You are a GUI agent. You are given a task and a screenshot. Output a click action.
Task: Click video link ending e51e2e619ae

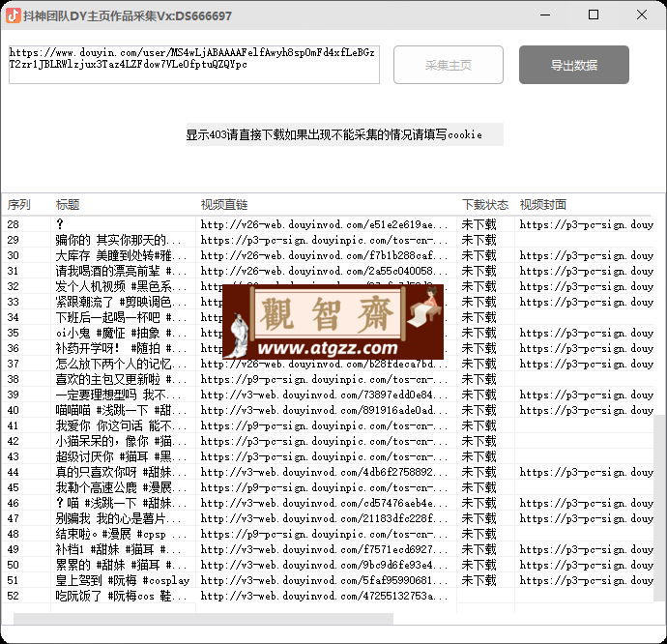point(324,224)
